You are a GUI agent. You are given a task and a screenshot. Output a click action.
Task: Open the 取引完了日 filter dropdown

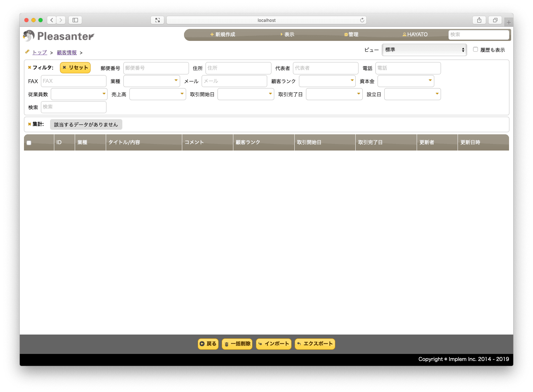[x=334, y=94]
